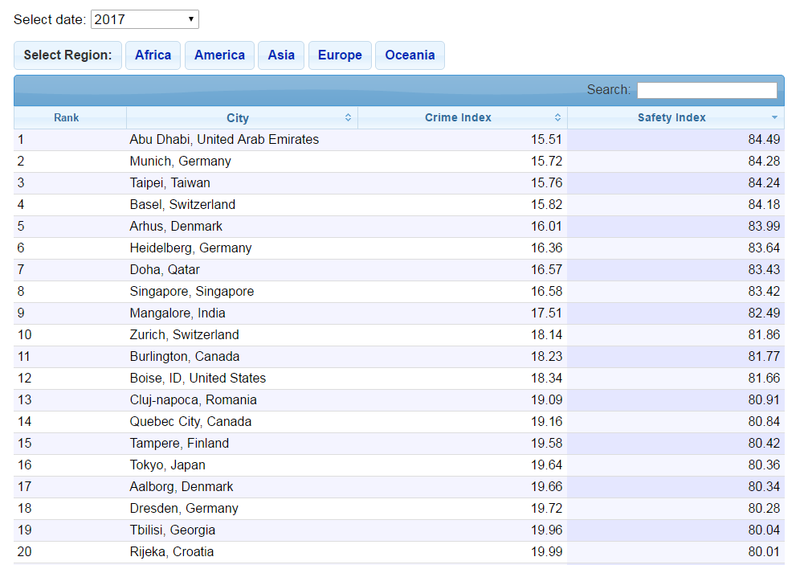Filter by the Asia region
Screen dimensions: 800x565
pyautogui.click(x=281, y=55)
